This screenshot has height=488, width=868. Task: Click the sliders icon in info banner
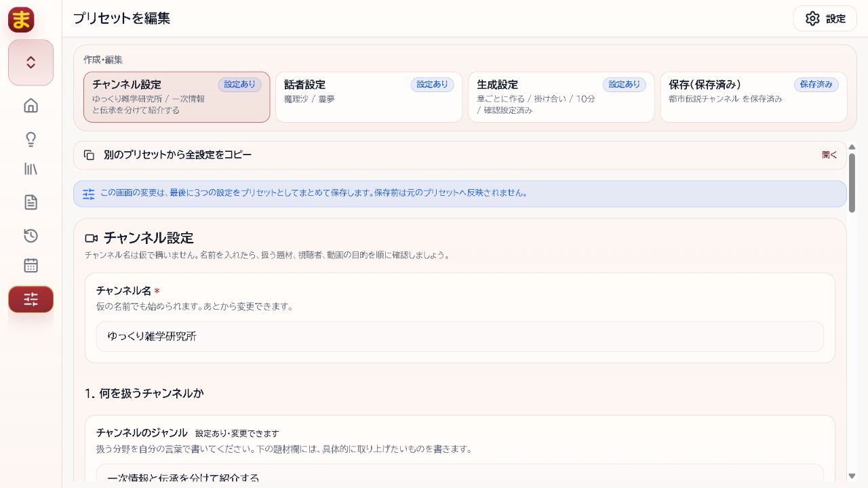pyautogui.click(x=89, y=194)
